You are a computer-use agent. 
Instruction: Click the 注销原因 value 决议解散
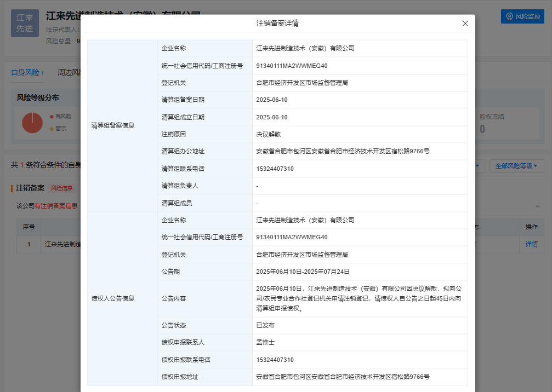point(268,134)
